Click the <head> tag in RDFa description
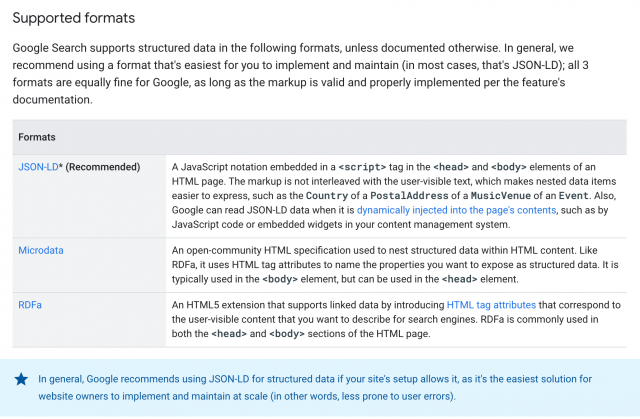 coord(230,334)
